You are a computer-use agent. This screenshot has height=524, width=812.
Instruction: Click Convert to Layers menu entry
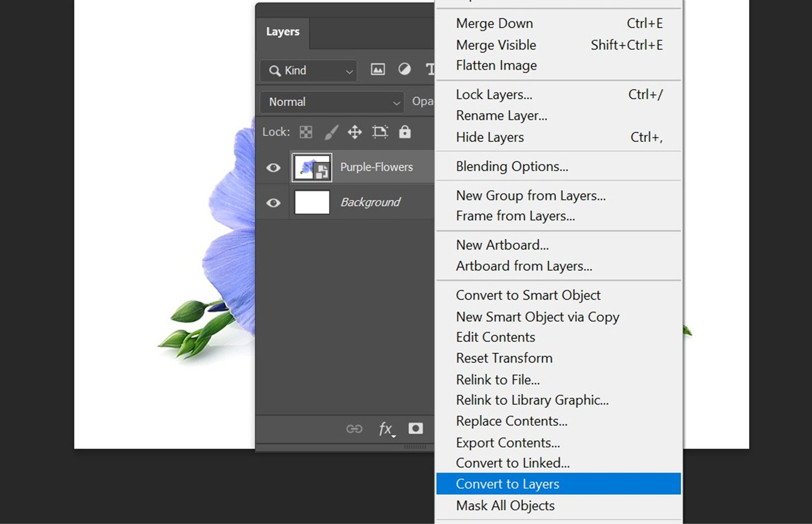click(x=507, y=483)
